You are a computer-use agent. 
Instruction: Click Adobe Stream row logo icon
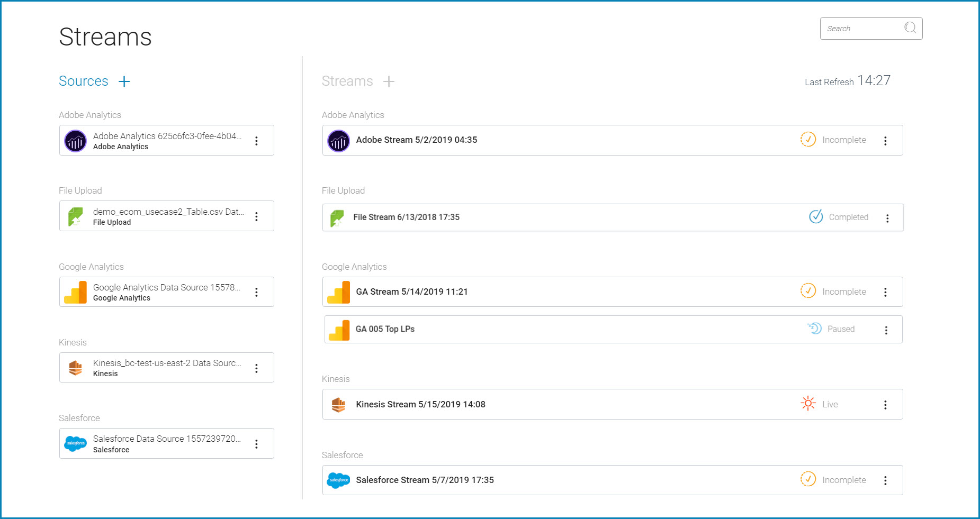338,141
